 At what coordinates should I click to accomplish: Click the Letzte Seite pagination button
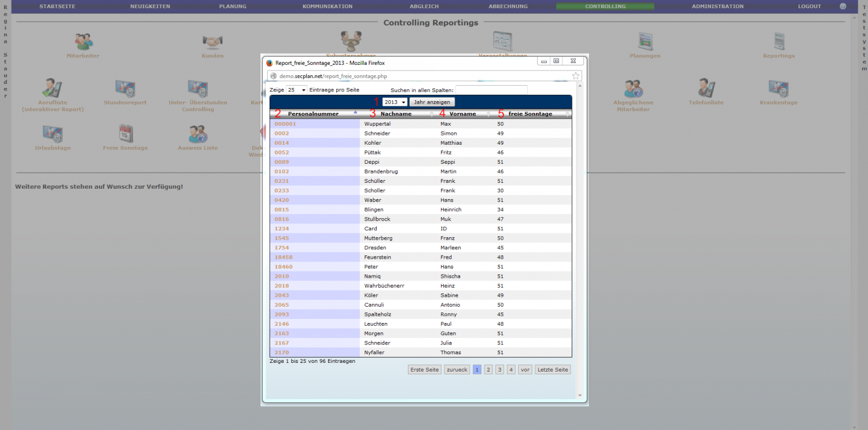(x=553, y=370)
